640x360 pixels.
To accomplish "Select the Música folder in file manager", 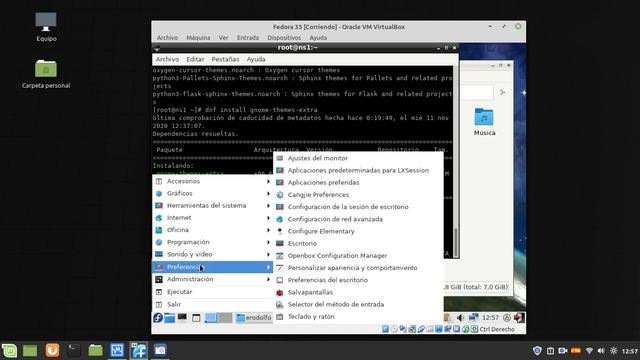I will [484, 122].
